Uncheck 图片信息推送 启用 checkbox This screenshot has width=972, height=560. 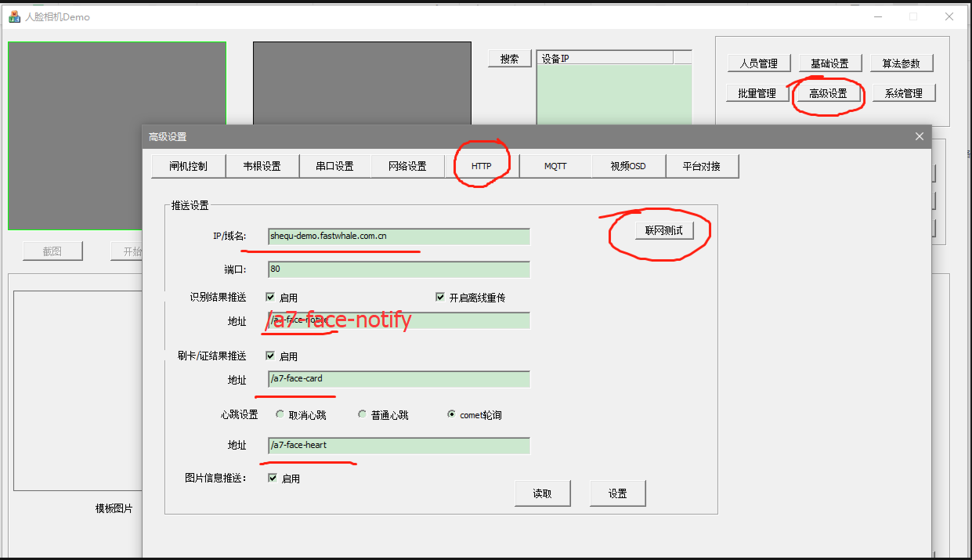(273, 479)
